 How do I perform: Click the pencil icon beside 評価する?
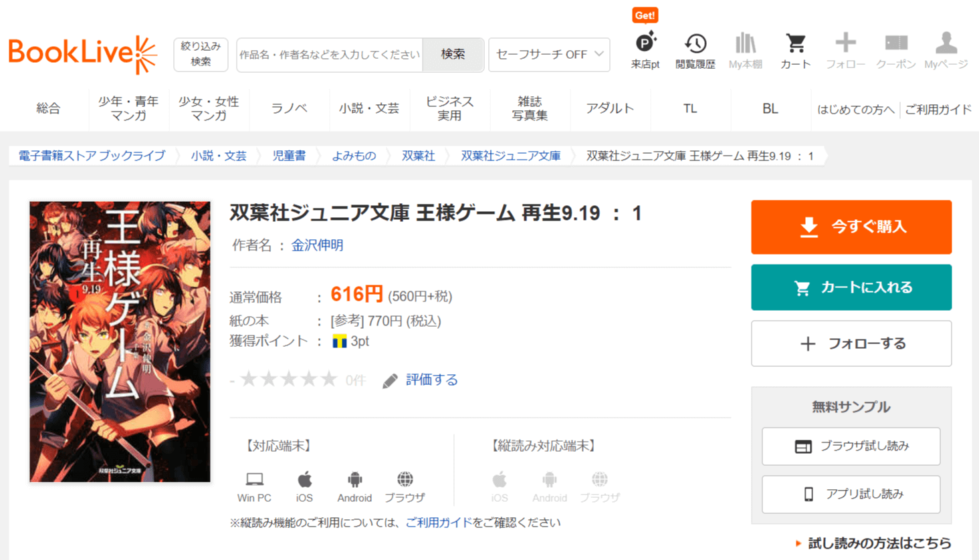tap(390, 381)
